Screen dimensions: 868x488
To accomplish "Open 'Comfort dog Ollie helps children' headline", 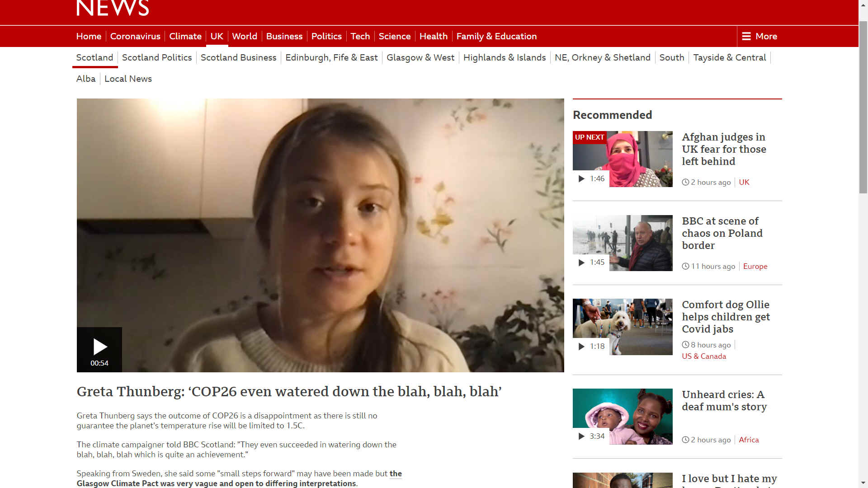I will [x=726, y=317].
